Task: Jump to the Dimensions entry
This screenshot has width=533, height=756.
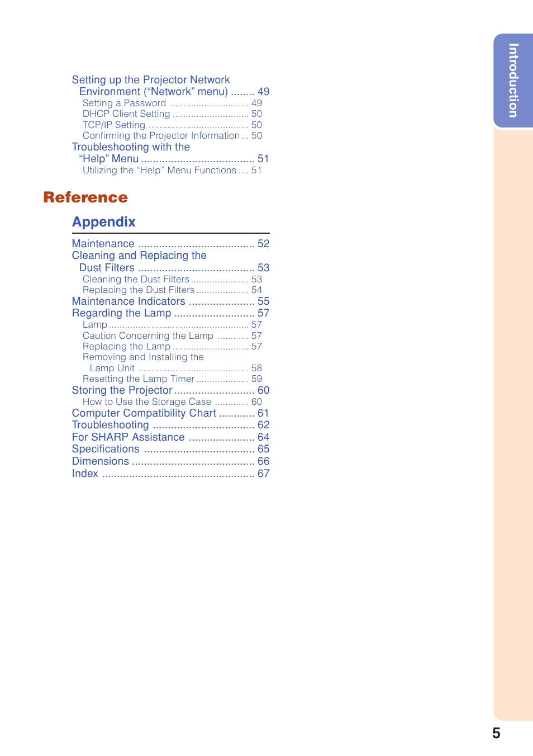Action: [101, 461]
